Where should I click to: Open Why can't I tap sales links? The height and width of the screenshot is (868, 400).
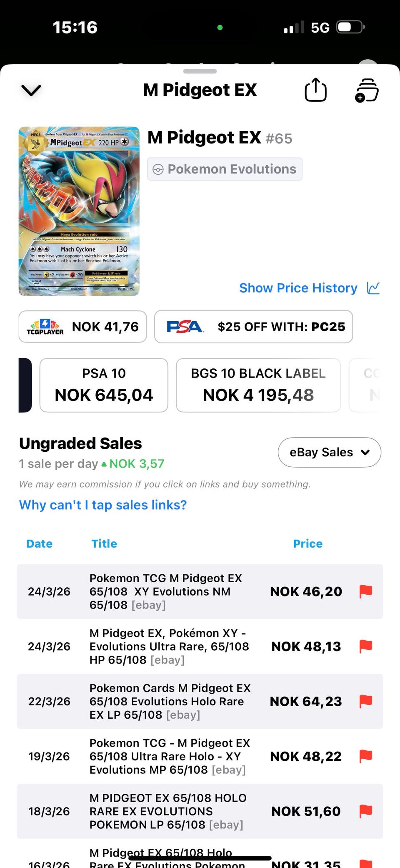tap(103, 505)
